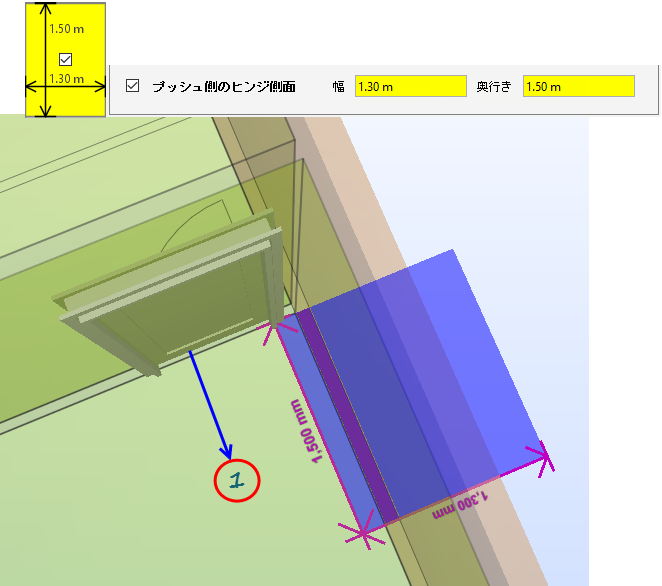This screenshot has height=586, width=662.
Task: Click the 1,300 mm dimension text
Action: pos(460,503)
